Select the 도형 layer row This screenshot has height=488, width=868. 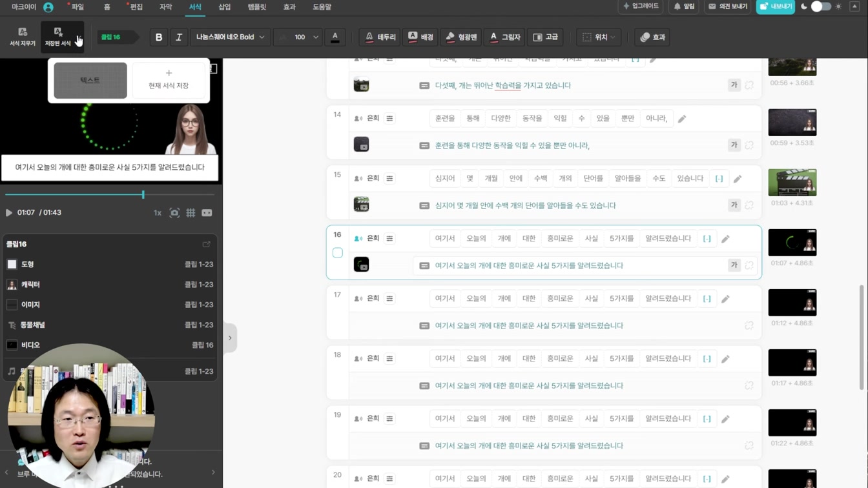click(x=110, y=264)
